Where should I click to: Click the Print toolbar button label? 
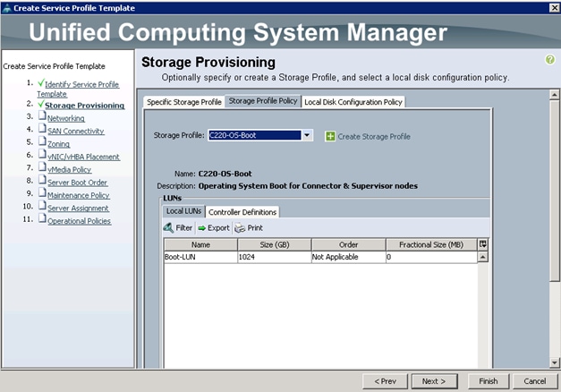pyautogui.click(x=255, y=227)
